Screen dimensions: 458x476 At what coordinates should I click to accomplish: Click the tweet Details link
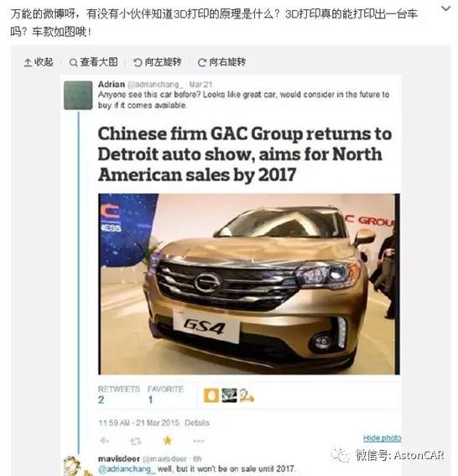click(197, 423)
